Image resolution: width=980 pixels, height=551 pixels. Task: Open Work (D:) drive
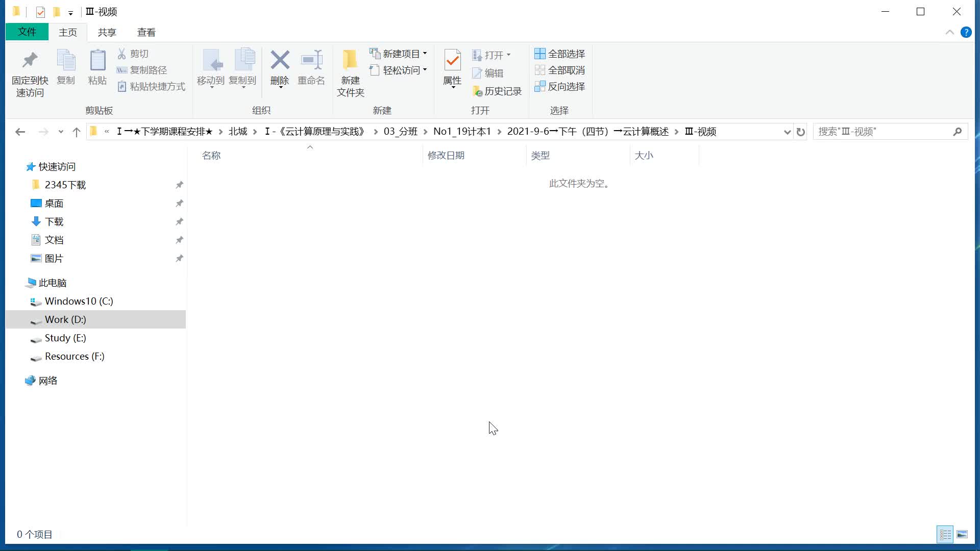(x=95, y=319)
